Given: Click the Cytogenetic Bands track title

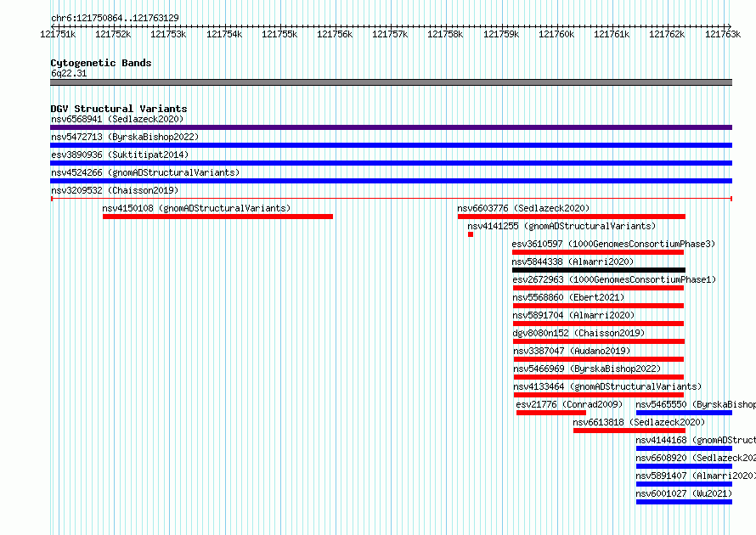Looking at the screenshot, I should click(x=101, y=63).
